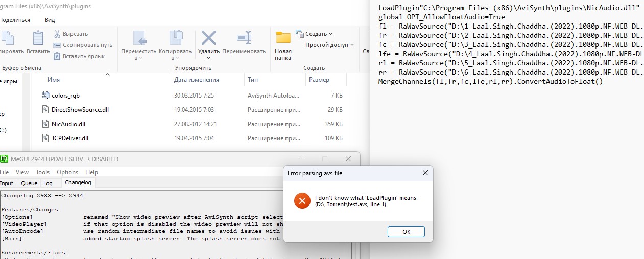
Task: Open the MeGUI Help menu
Action: tap(91, 172)
